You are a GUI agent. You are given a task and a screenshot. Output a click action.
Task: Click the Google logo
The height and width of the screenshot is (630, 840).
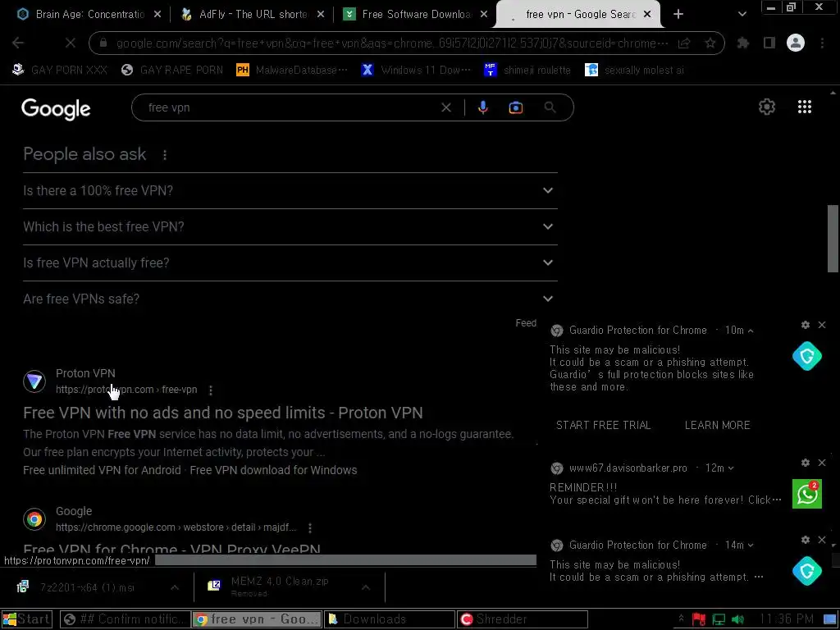click(x=56, y=109)
